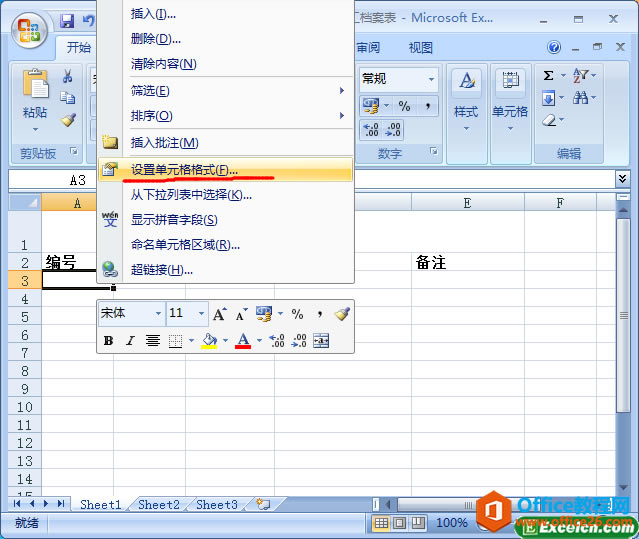Click the AutoSum sigma icon
Viewport: 639px width, 539px height.
[x=549, y=75]
